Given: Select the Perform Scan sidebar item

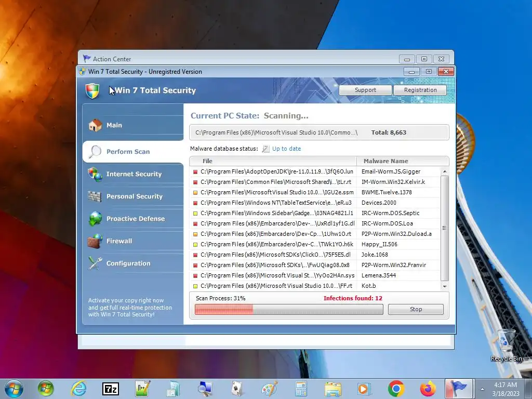Looking at the screenshot, I should coord(133,152).
